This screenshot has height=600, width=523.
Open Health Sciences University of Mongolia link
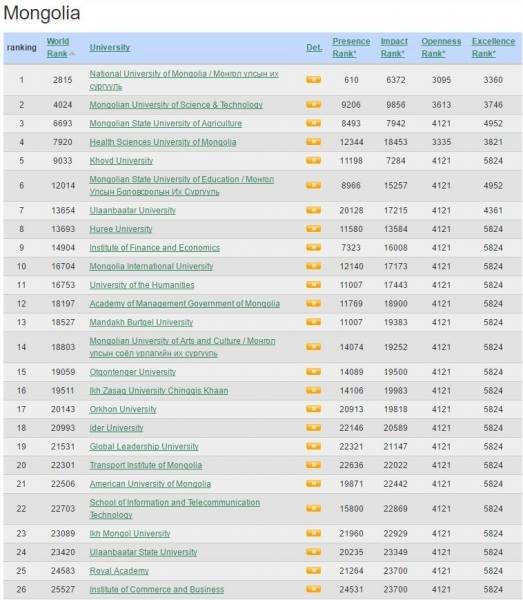pos(163,142)
